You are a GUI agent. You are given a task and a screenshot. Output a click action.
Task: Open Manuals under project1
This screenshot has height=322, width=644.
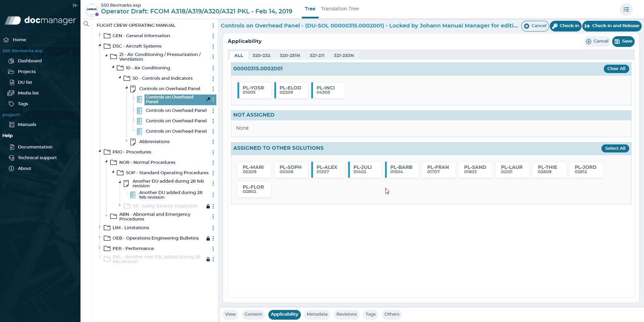(27, 124)
